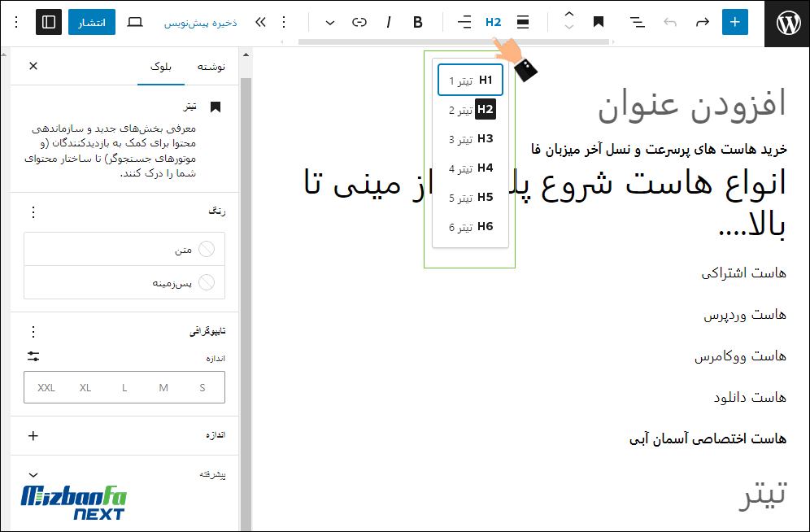Click the save draft link
This screenshot has width=810, height=532.
click(200, 23)
